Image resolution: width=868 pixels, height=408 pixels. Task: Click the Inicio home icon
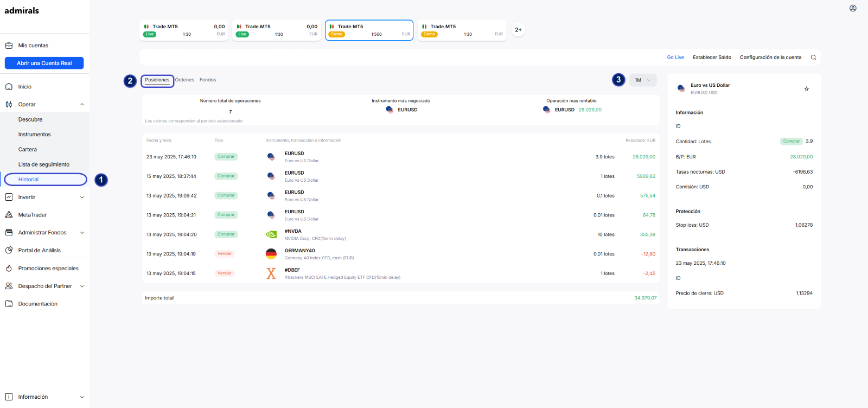[9, 87]
